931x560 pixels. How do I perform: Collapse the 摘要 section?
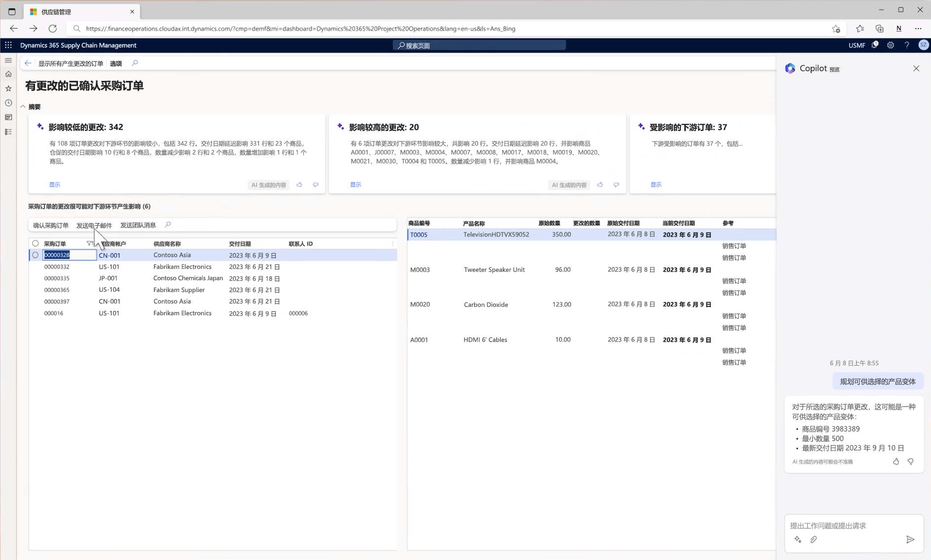23,107
